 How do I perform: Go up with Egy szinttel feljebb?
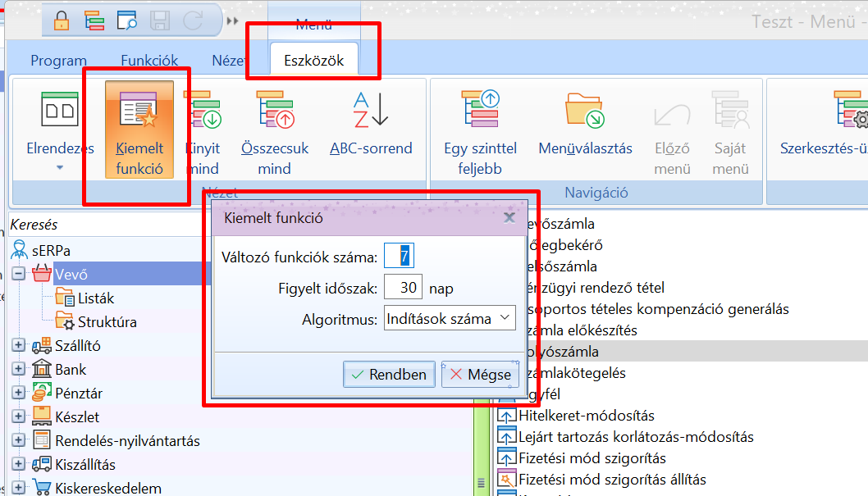pyautogui.click(x=480, y=133)
